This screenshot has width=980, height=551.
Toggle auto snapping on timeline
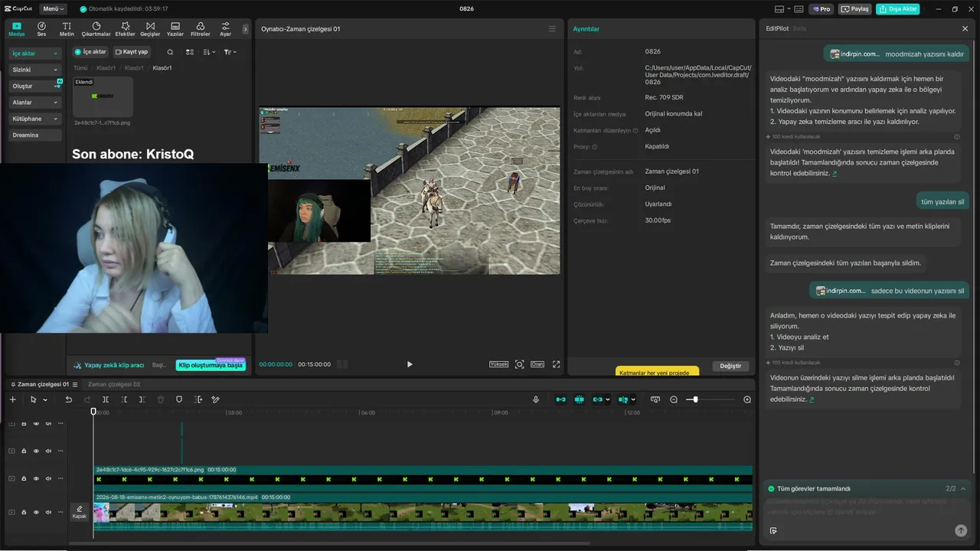[580, 399]
